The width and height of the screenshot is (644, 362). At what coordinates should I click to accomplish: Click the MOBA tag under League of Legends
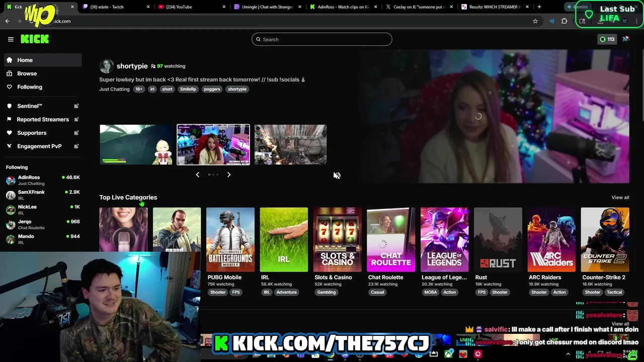(431, 292)
